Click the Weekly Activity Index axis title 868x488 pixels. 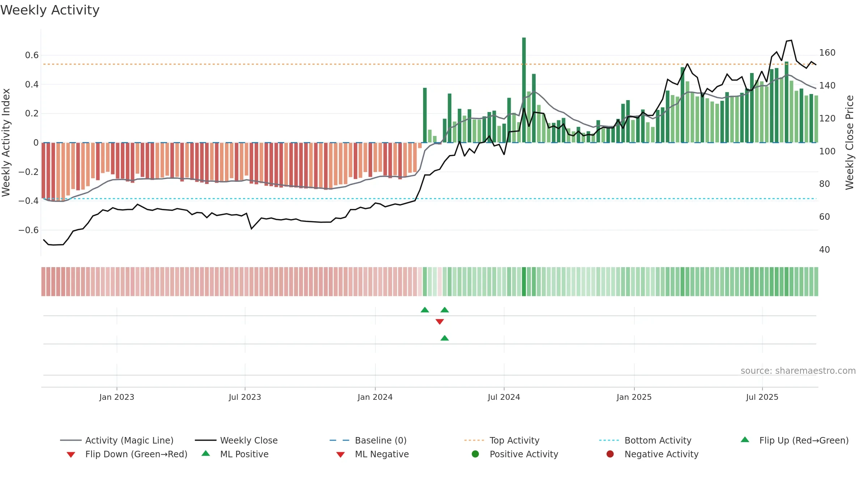click(6, 142)
